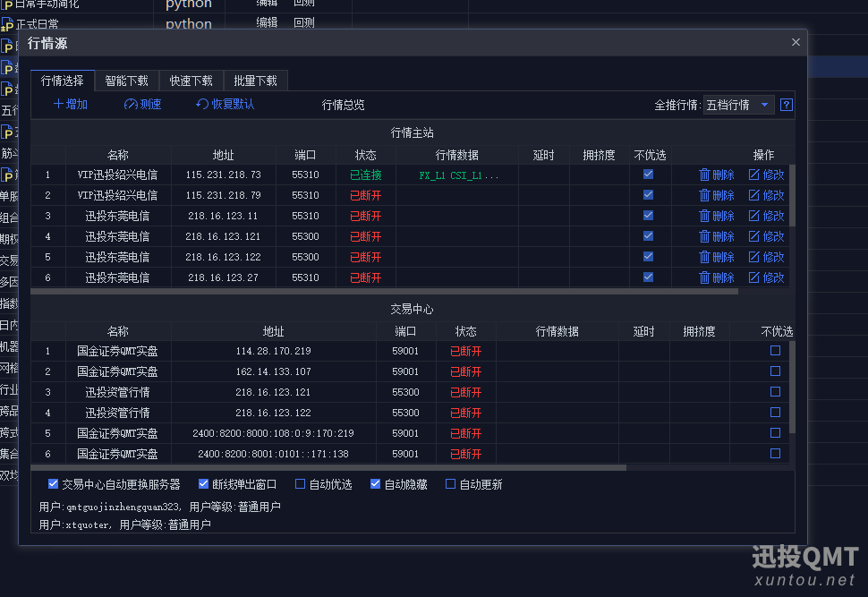This screenshot has height=597, width=868.
Task: Sort by 状态 column in 行情主站
Action: click(x=365, y=155)
